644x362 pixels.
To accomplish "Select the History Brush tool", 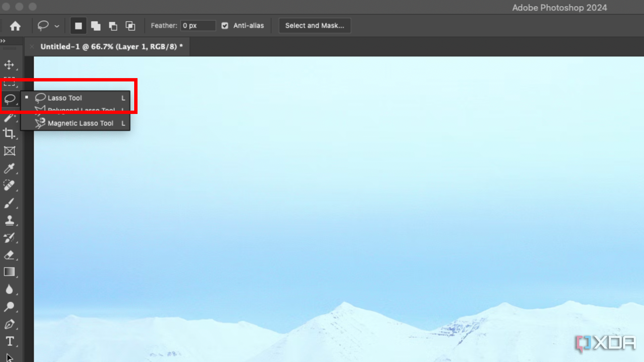I will [9, 237].
